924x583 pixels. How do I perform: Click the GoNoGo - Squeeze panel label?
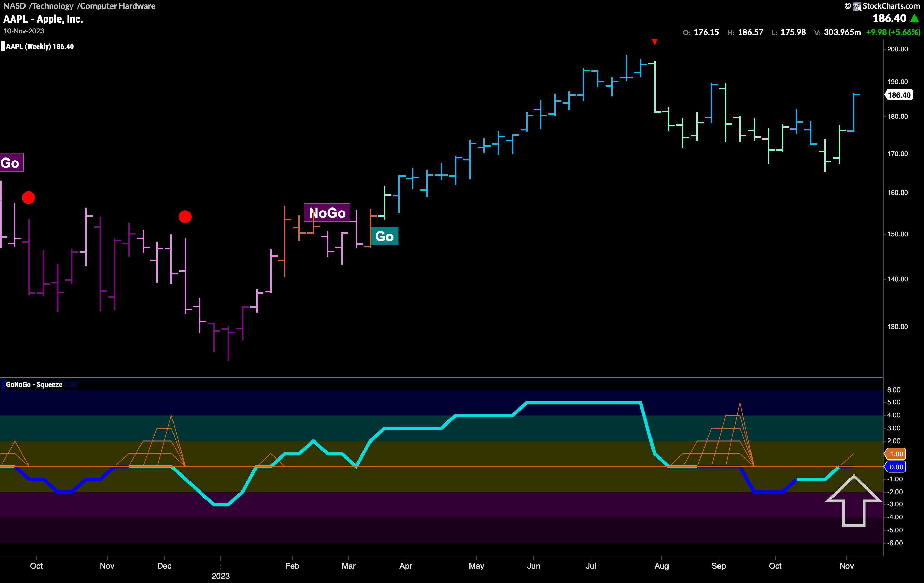tap(34, 384)
